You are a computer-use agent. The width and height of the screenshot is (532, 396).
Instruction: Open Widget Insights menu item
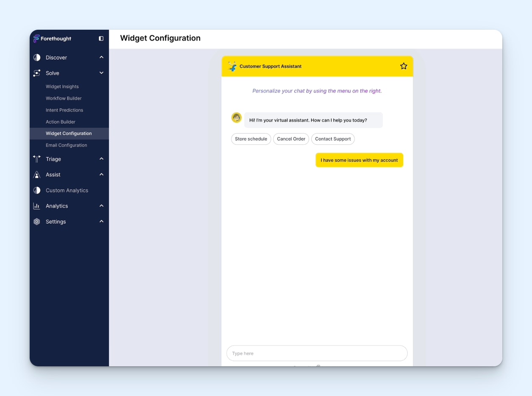pyautogui.click(x=62, y=87)
